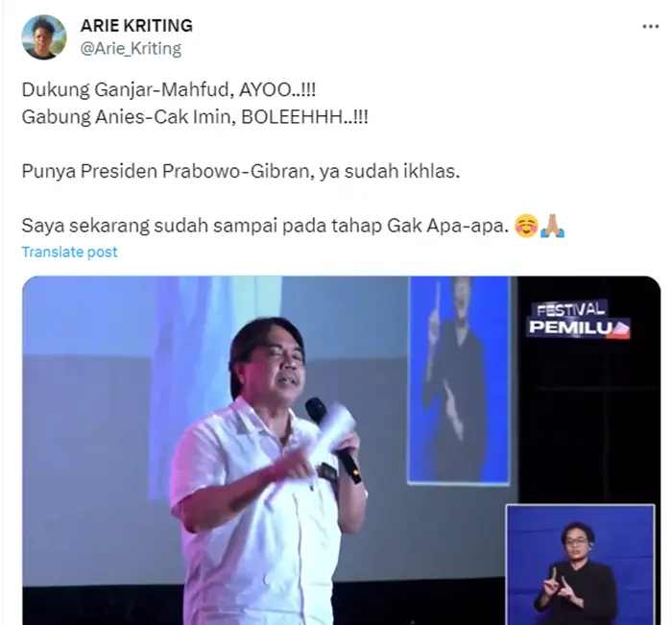Select the 'Punya Presiden Prabowo-Gibran' sentence
Image resolution: width=672 pixels, height=625 pixels.
coord(241,172)
